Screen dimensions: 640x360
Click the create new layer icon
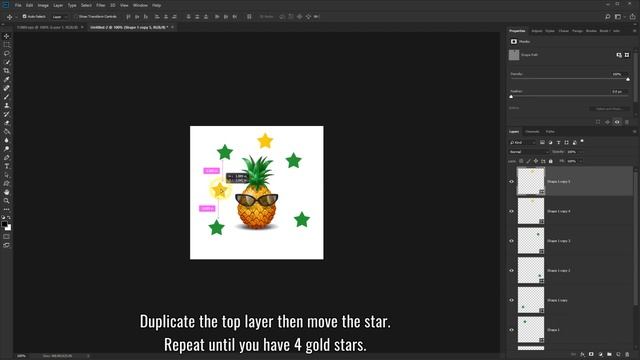coord(618,354)
